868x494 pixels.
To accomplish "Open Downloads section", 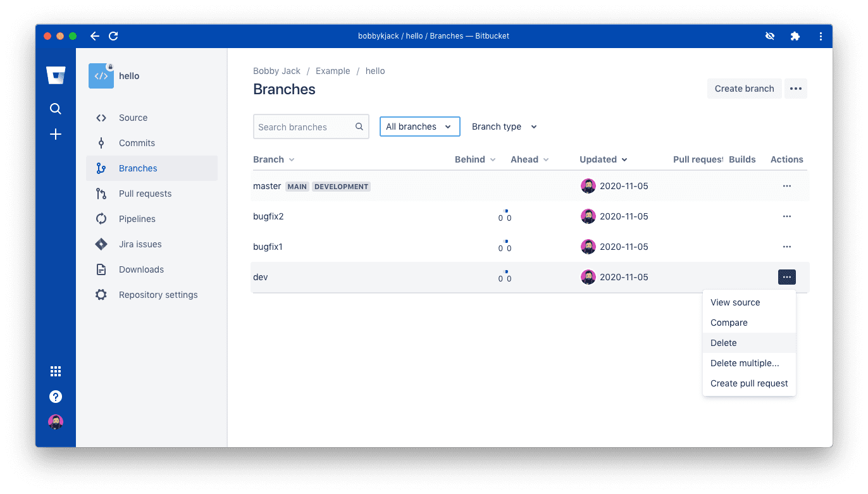I will coord(152,269).
